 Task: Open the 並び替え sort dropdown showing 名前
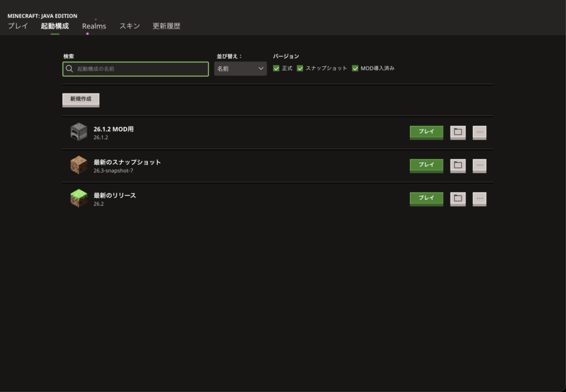coord(240,69)
